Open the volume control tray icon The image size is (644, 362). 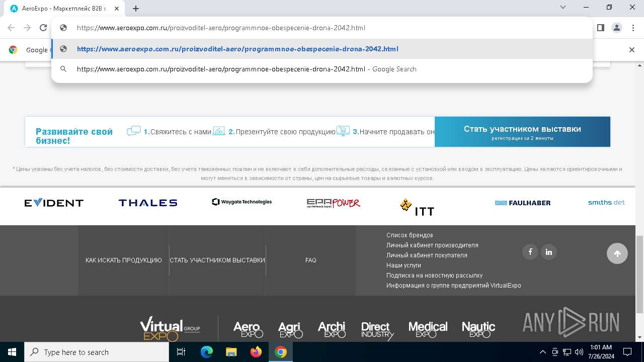pos(579,352)
